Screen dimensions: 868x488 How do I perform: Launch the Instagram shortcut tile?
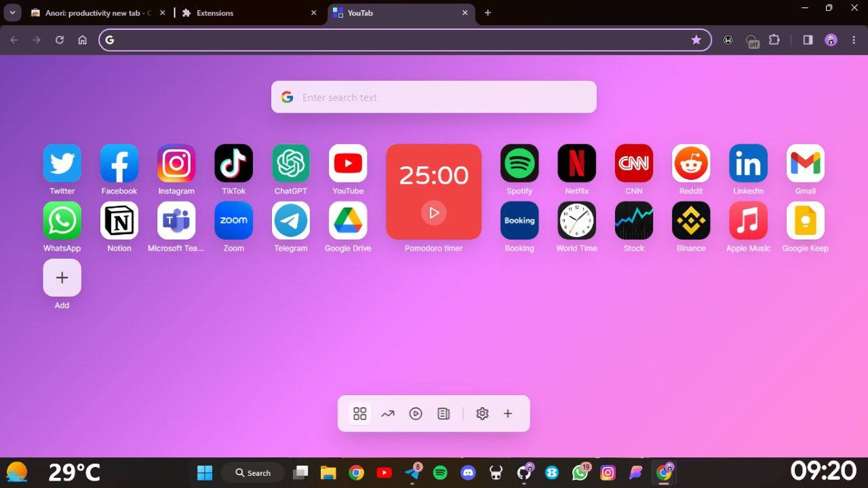click(176, 163)
